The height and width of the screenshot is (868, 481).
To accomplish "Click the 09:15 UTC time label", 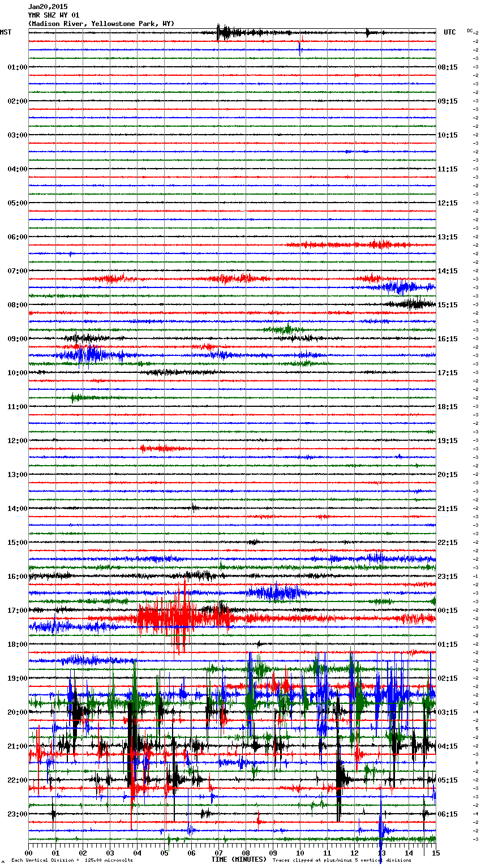I will [x=448, y=101].
